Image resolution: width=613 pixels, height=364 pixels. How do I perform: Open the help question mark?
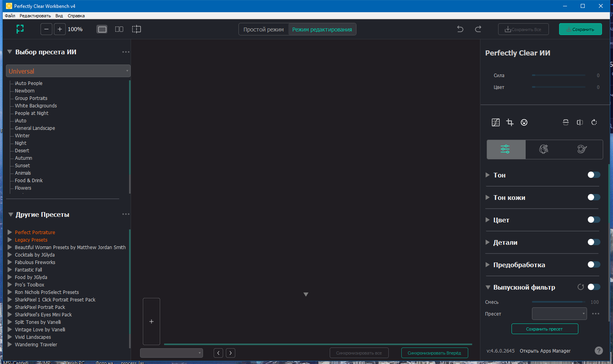[599, 351]
